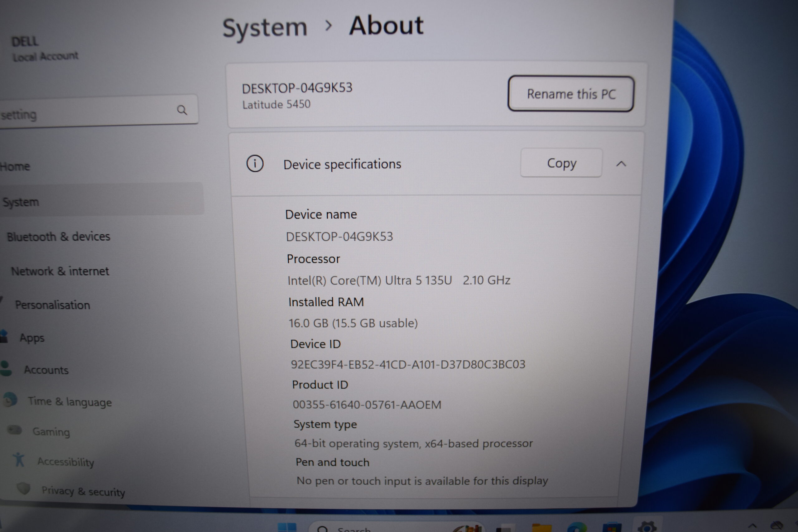The image size is (798, 532).
Task: Open Time & language settings
Action: point(70,402)
